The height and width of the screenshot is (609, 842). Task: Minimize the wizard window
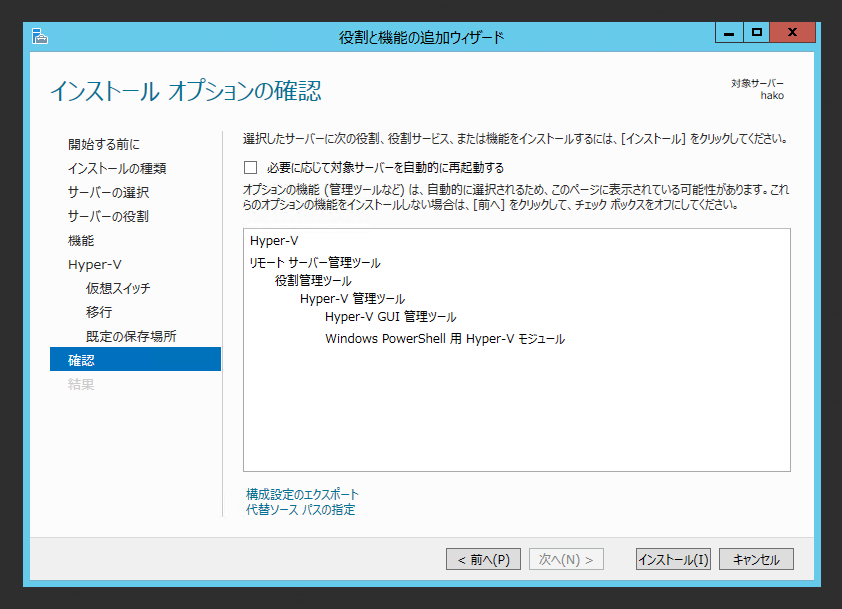pyautogui.click(x=729, y=33)
